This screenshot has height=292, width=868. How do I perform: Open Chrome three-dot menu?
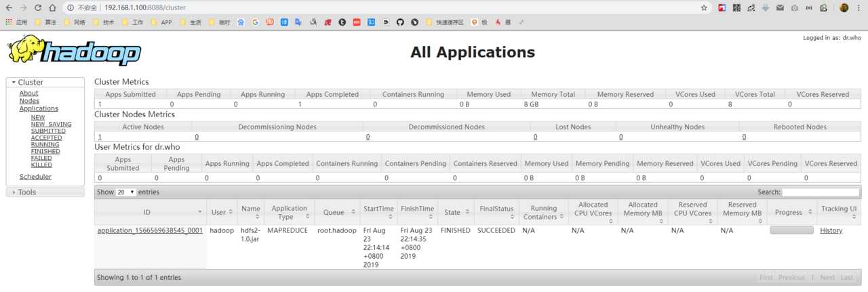[859, 7]
